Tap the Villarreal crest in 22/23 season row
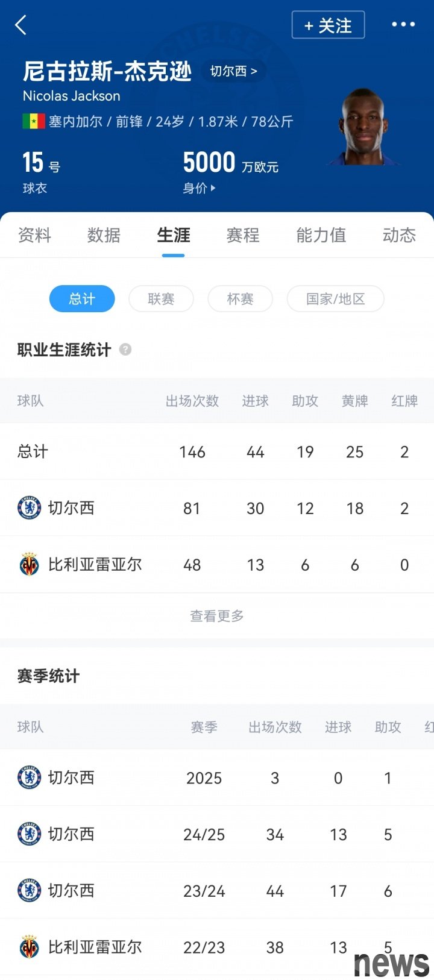 point(29,947)
